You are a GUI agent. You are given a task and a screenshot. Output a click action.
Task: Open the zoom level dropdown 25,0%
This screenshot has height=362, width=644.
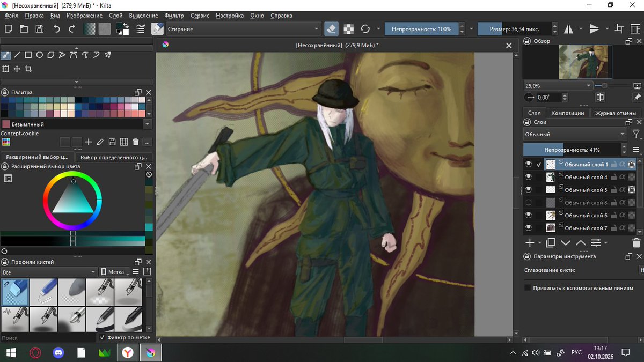558,86
